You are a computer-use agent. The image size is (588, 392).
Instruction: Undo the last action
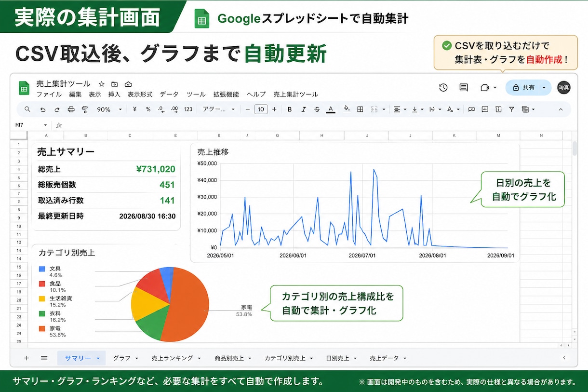click(x=43, y=109)
